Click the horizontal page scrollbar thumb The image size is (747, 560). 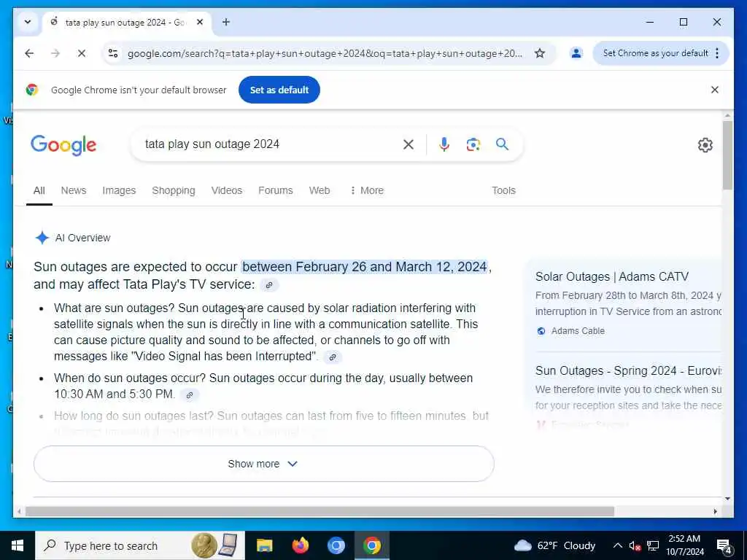tap(320, 511)
